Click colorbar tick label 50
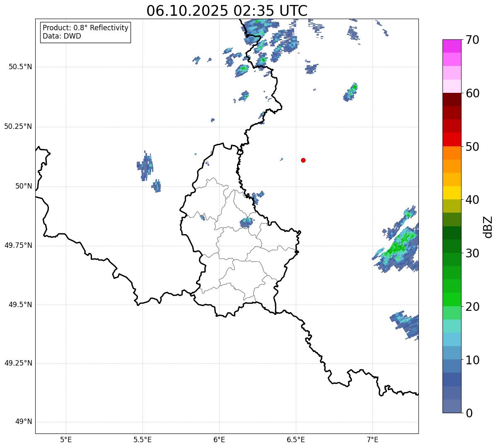This screenshot has width=498, height=448. point(472,147)
